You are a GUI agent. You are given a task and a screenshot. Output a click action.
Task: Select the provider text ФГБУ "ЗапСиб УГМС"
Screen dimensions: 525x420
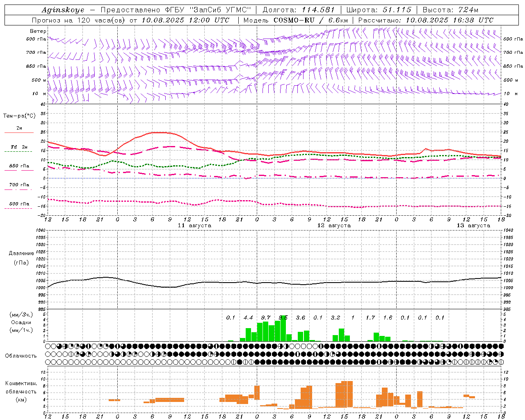[x=208, y=10]
